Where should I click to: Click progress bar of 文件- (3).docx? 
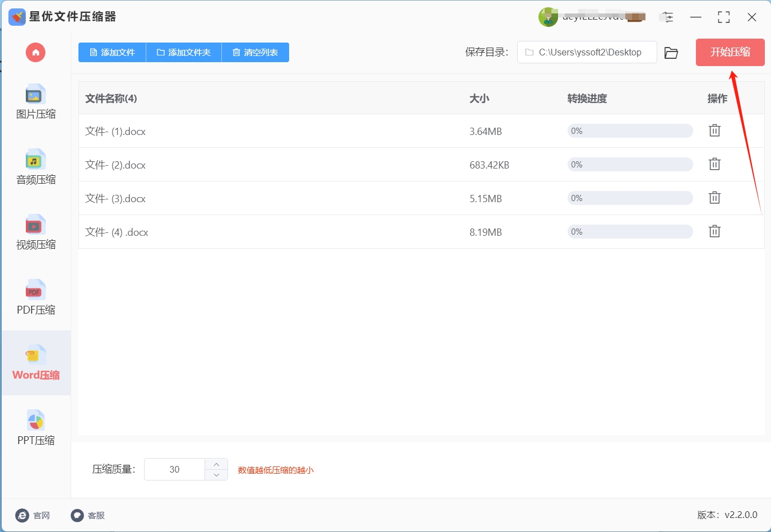(630, 198)
